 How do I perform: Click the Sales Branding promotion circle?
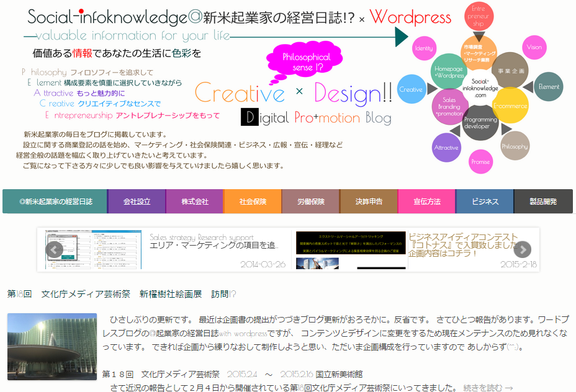point(449,107)
